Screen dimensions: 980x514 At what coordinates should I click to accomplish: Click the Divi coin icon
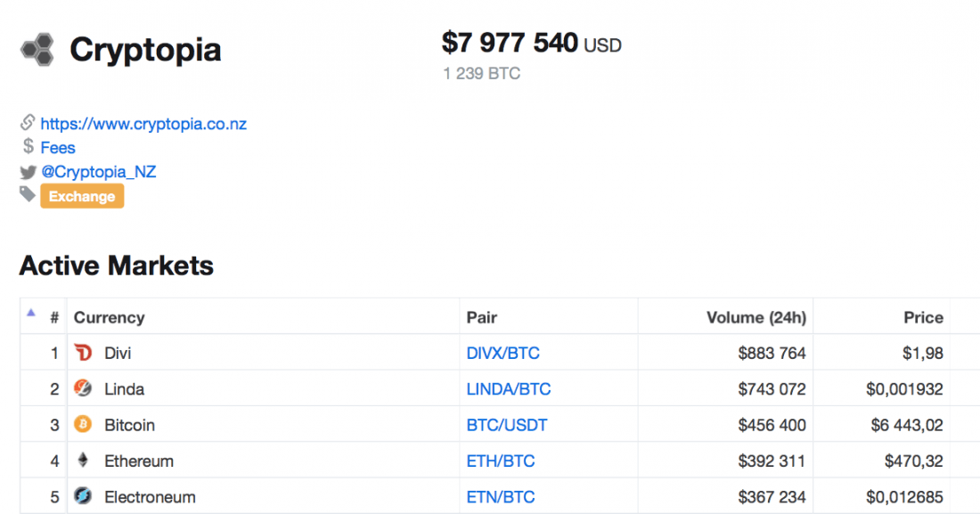point(83,353)
